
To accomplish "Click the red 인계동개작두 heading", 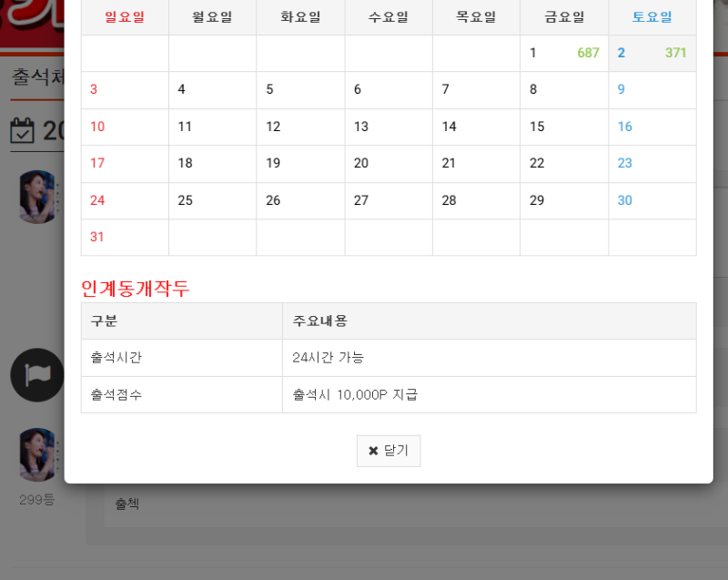I will tap(135, 289).
